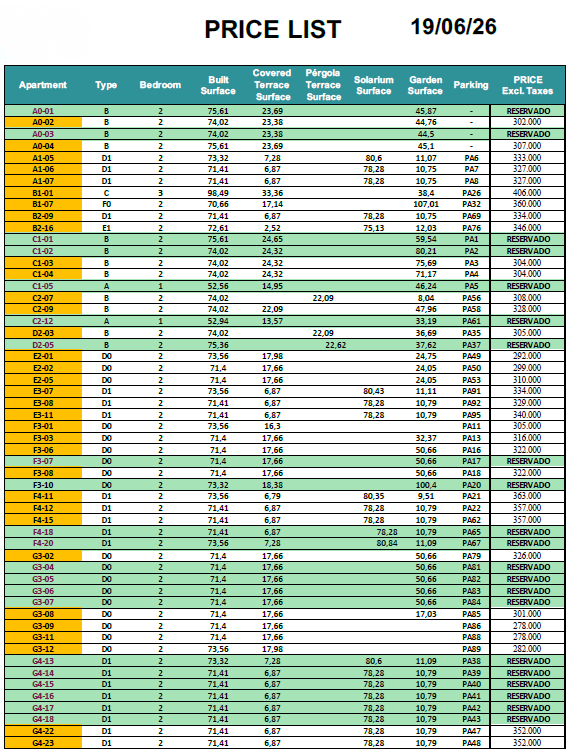Viewport: 566px width, 750px height.
Task: Click the 22,62 pérgola cell for D2-05
Action: [x=335, y=345]
